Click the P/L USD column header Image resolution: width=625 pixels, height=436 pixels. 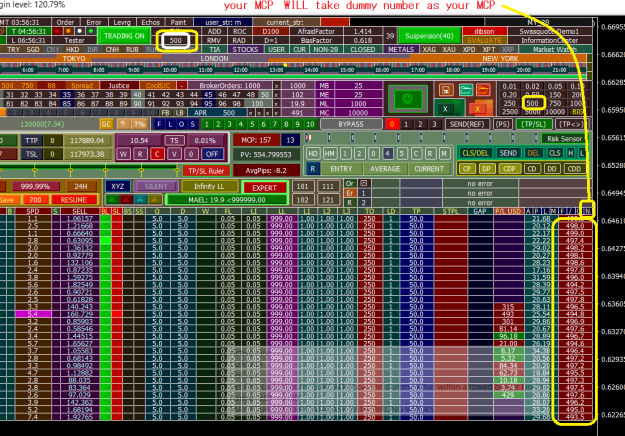tap(508, 211)
